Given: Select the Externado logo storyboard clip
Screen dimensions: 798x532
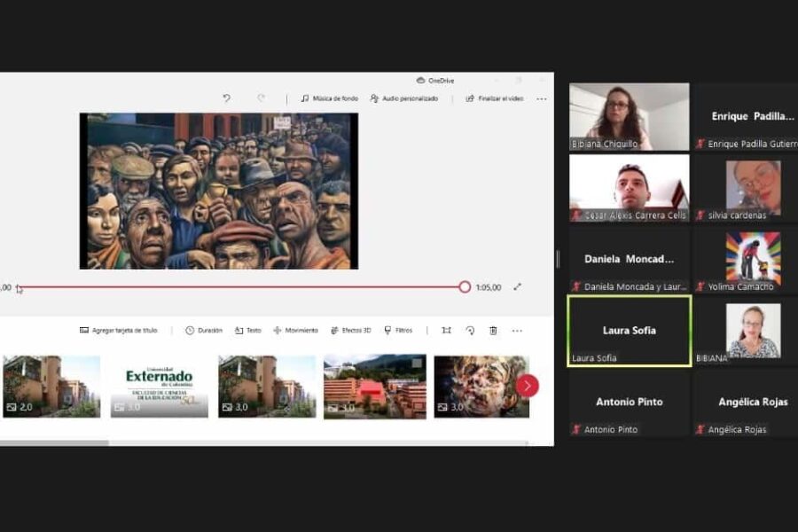Looking at the screenshot, I should coord(160,386).
